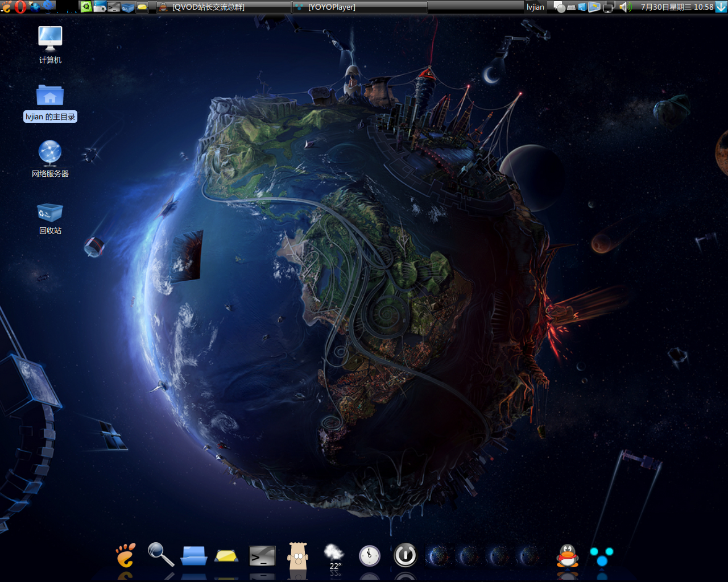Click the yellow notepad launcher in top panel
This screenshot has height=582, width=728.
(x=142, y=7)
